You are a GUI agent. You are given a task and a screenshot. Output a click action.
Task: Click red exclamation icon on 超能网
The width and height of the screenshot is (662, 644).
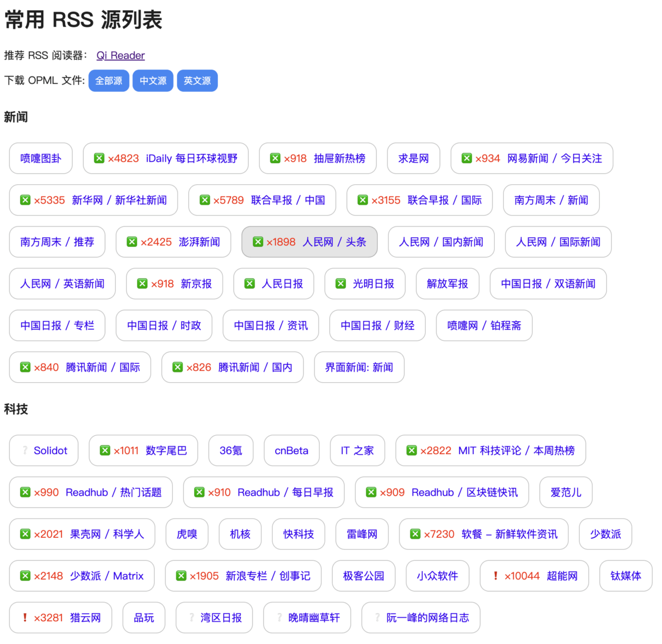point(495,576)
